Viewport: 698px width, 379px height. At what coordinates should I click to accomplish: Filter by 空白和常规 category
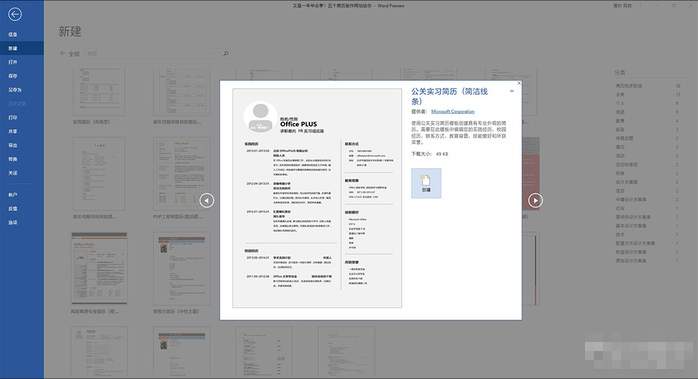[627, 164]
